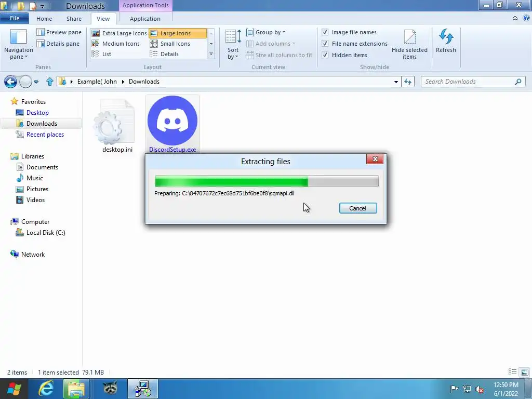The width and height of the screenshot is (532, 399).
Task: Switch to Extra Large Icons layout
Action: click(x=119, y=33)
